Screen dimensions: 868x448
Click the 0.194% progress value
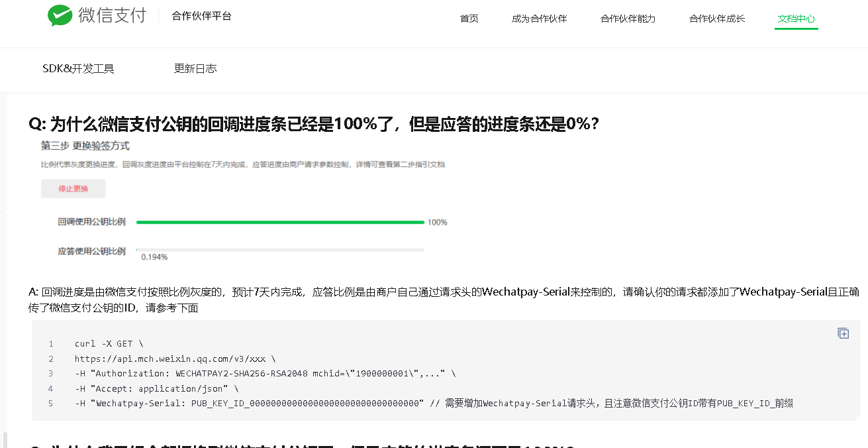(154, 257)
